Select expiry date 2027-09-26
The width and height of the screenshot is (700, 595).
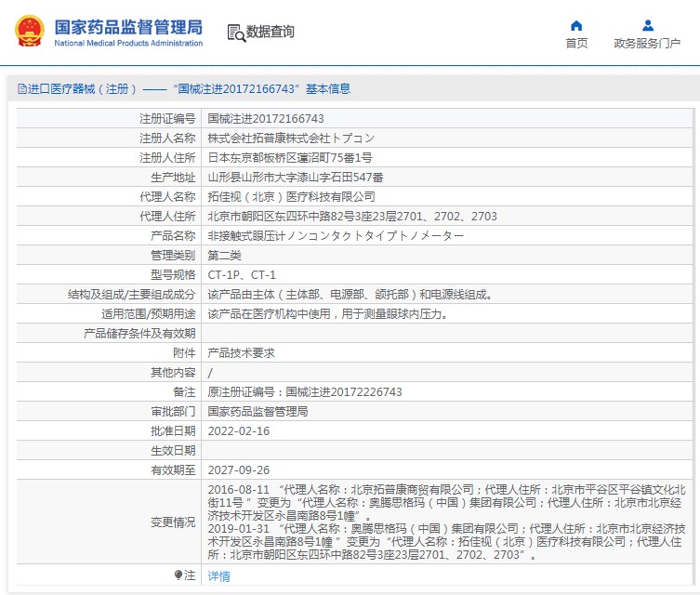(239, 470)
